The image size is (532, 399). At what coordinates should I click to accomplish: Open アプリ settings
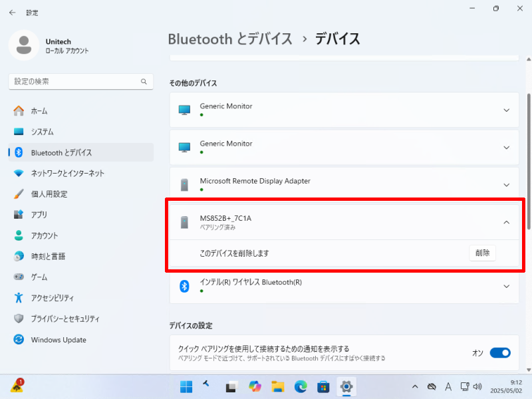(x=80, y=215)
